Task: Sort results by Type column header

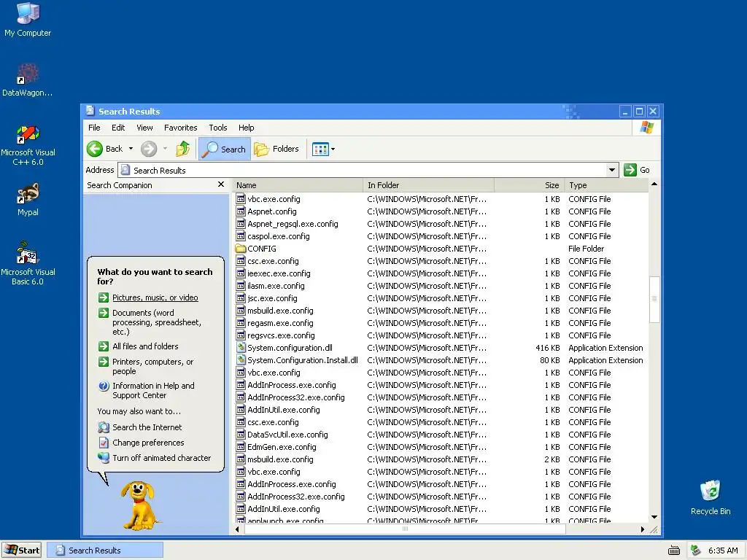Action: tap(606, 185)
